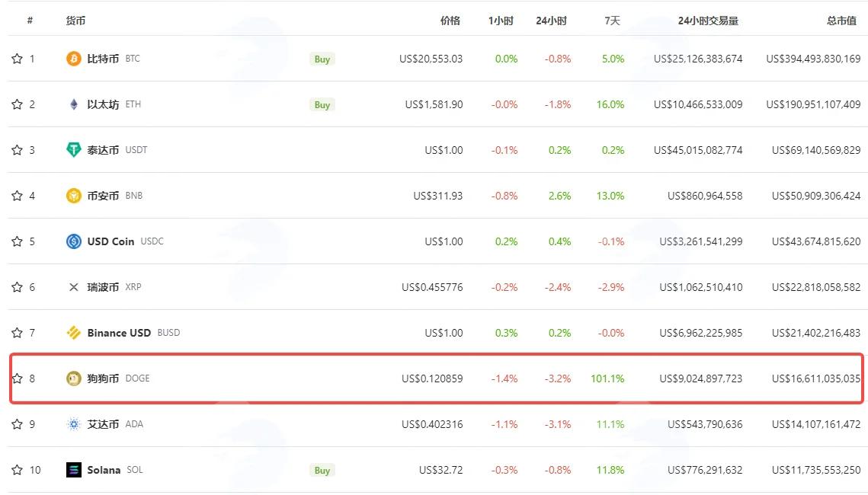Click Dogecoin price US$0.120859
868x495 pixels.
pyautogui.click(x=432, y=378)
